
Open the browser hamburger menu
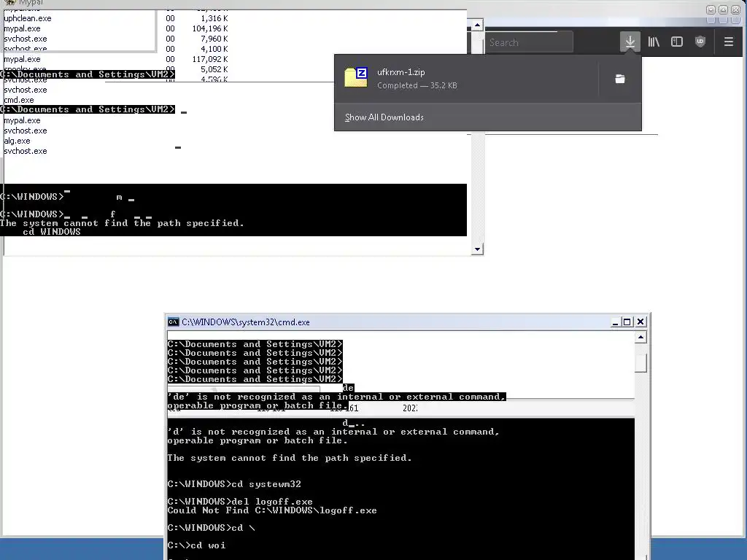pos(729,42)
